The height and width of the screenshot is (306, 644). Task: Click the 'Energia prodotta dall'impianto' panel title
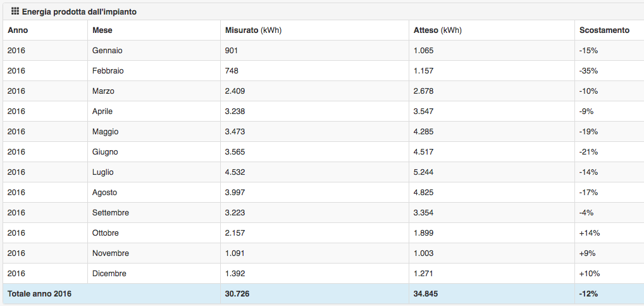click(x=79, y=11)
